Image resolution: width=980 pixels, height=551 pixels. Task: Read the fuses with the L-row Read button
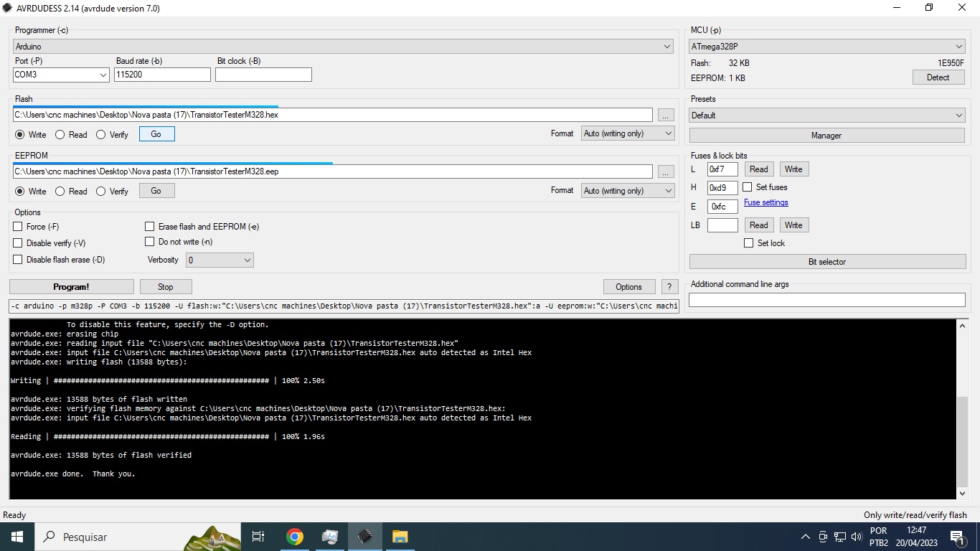coord(759,169)
